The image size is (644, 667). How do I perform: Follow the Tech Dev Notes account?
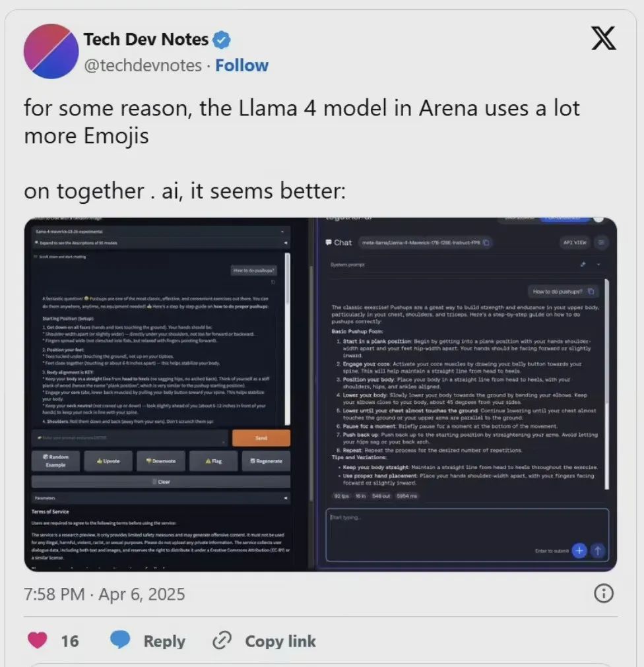point(241,65)
